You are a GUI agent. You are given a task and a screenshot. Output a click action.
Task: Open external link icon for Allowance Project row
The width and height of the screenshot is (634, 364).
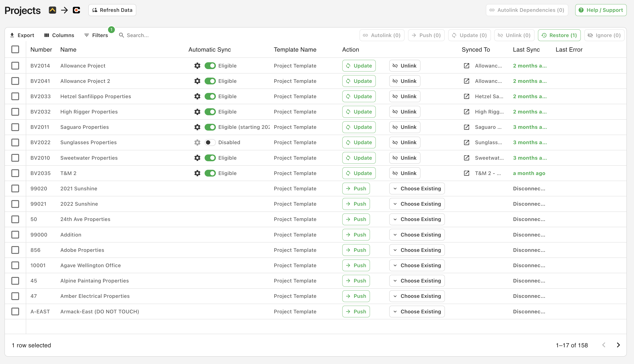(x=466, y=66)
